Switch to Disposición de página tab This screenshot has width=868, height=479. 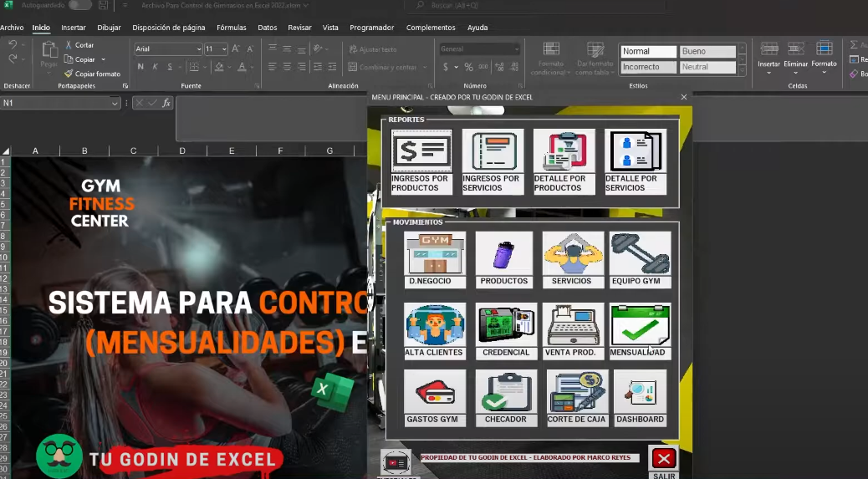pyautogui.click(x=168, y=27)
